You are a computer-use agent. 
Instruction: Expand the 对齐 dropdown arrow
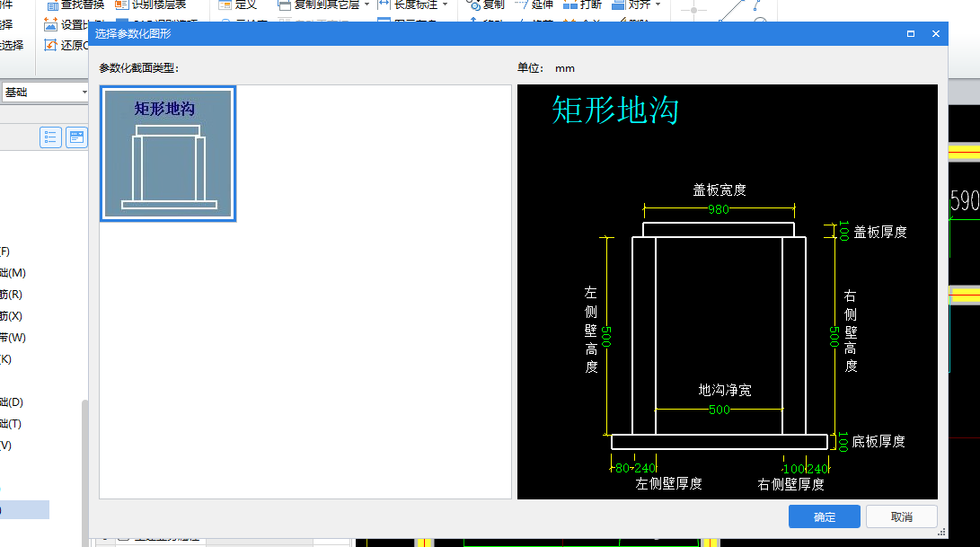658,5
